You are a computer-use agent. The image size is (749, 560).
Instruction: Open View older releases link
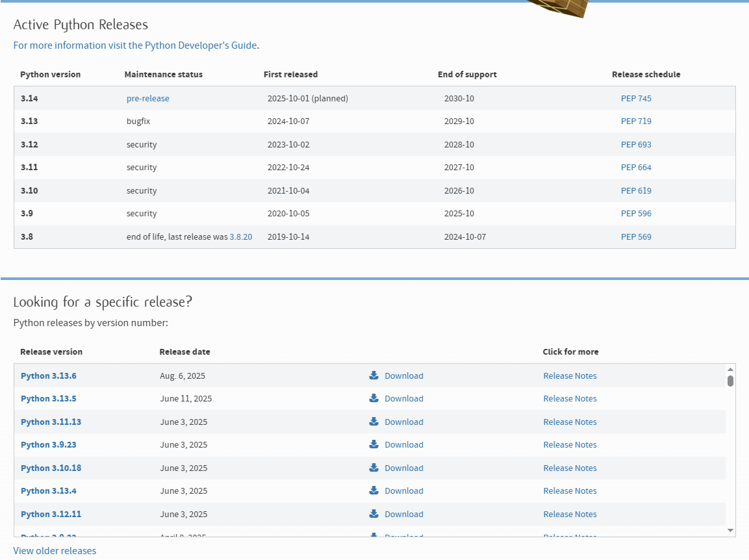[55, 551]
